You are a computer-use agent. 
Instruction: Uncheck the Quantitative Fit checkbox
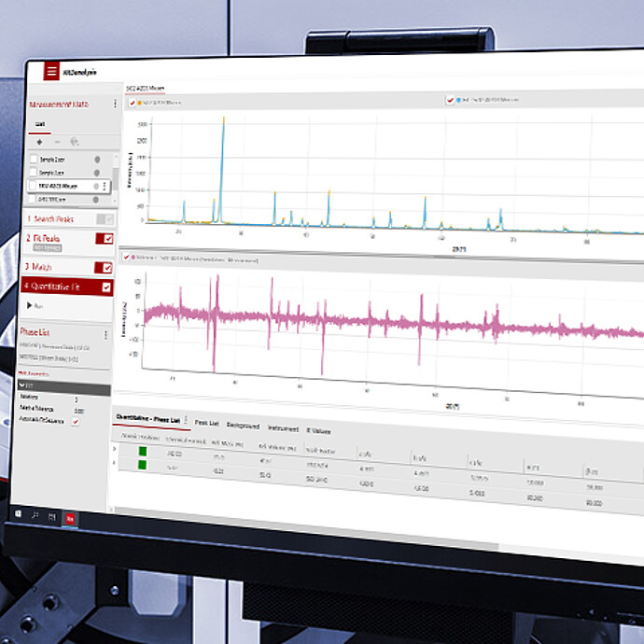pyautogui.click(x=106, y=287)
